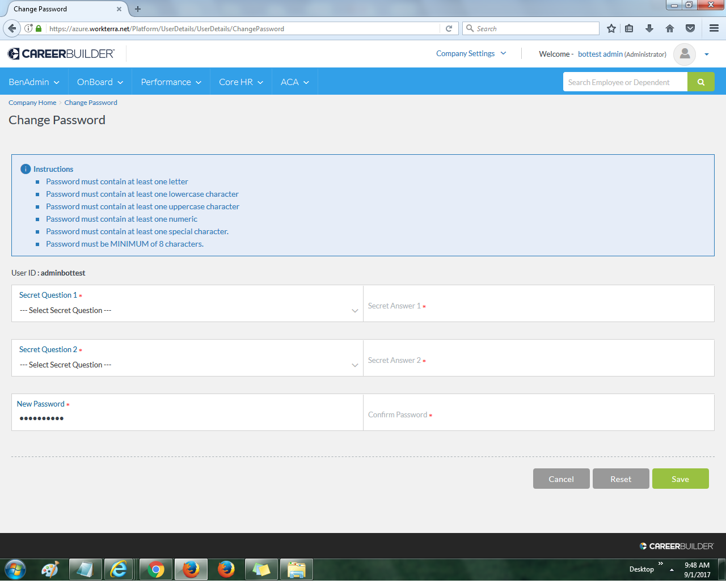The image size is (726, 588).
Task: Click the green employee search magnifier icon
Action: [701, 82]
